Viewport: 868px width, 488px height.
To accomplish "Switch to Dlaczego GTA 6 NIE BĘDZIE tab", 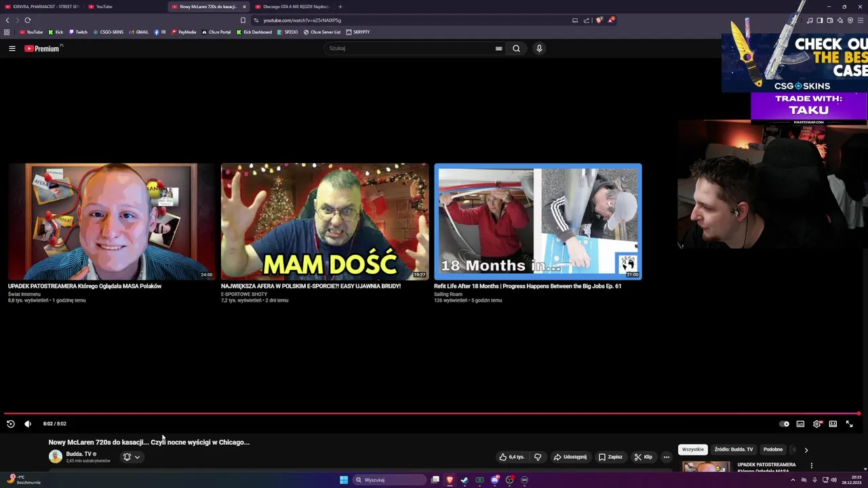I will (292, 7).
